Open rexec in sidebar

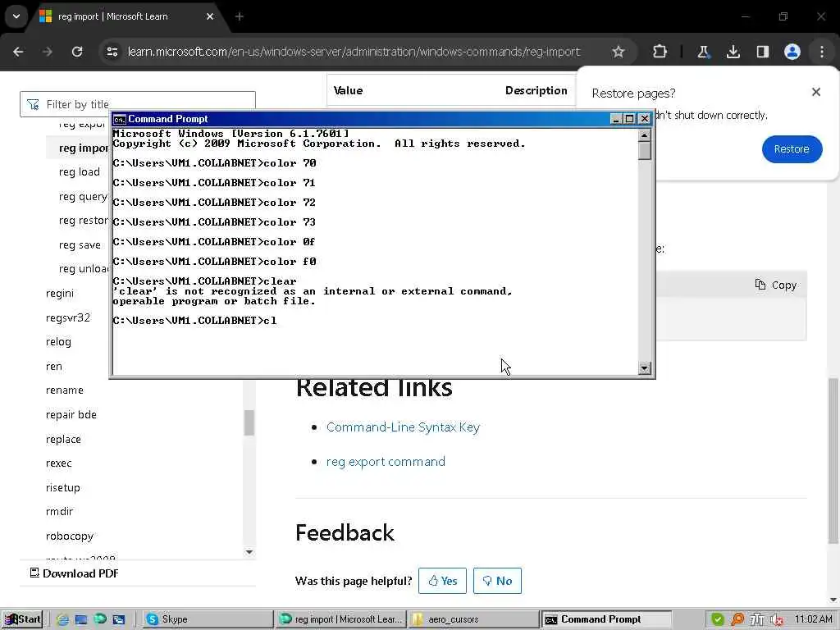pos(59,463)
